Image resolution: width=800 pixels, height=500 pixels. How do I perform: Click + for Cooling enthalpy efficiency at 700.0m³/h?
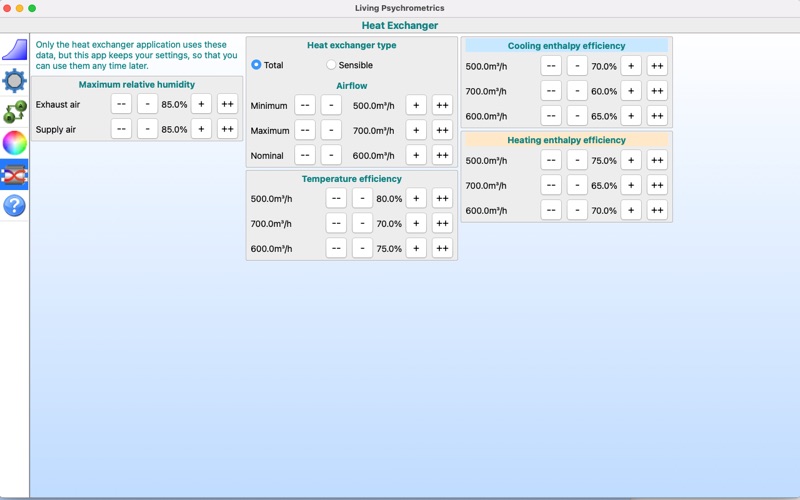[x=631, y=91]
